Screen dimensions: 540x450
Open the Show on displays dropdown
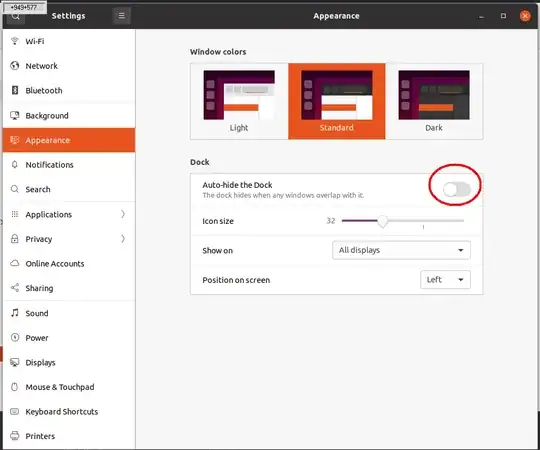pos(401,250)
